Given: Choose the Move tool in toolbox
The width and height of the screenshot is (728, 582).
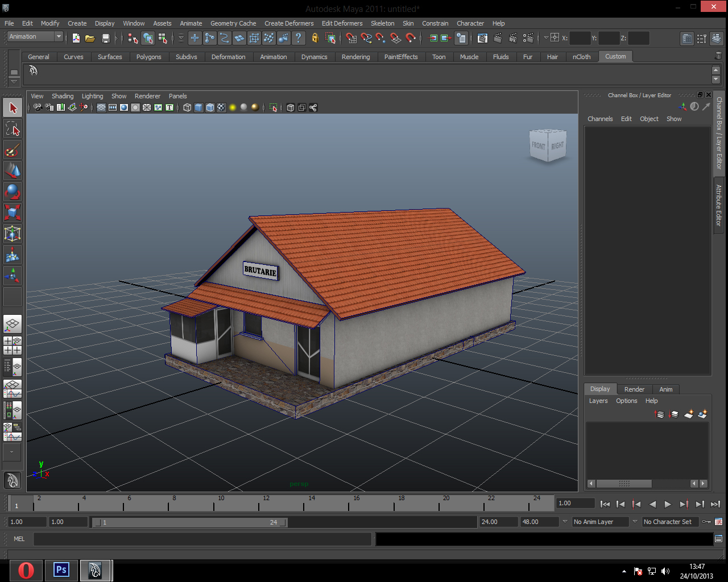Looking at the screenshot, I should tap(13, 171).
